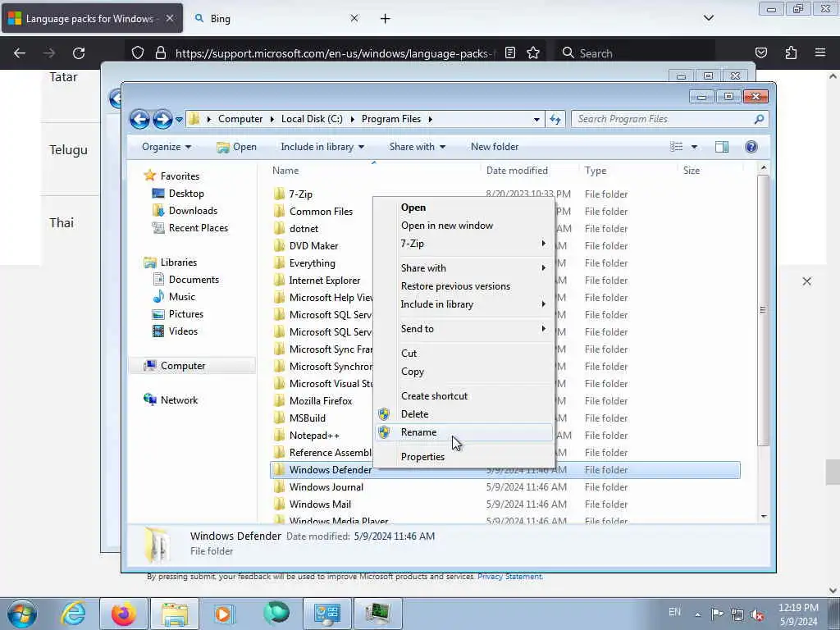Click the refresh icon beside address bar
This screenshot has height=630, width=840.
point(555,119)
